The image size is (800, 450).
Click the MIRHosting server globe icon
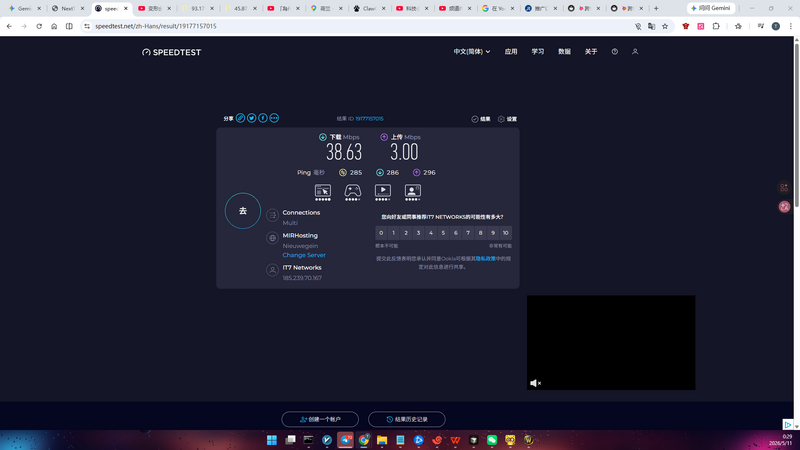272,238
